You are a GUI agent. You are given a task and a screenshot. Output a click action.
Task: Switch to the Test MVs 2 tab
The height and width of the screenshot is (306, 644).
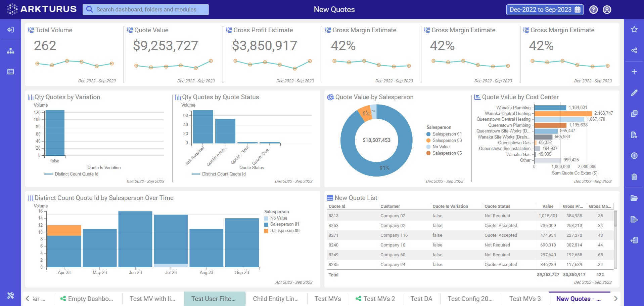(x=375, y=299)
